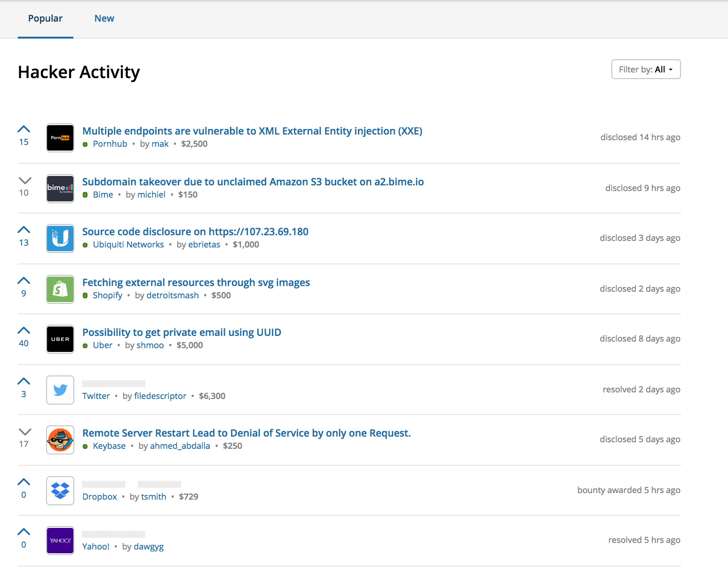
Task: Upvote the Dropbox report by tsmith
Action: (x=24, y=482)
